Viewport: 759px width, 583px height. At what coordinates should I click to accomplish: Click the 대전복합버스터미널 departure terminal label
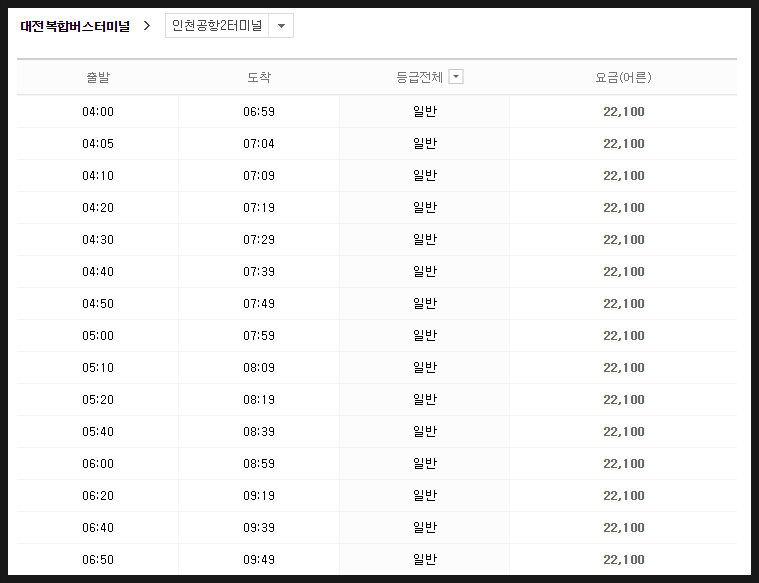(x=75, y=26)
